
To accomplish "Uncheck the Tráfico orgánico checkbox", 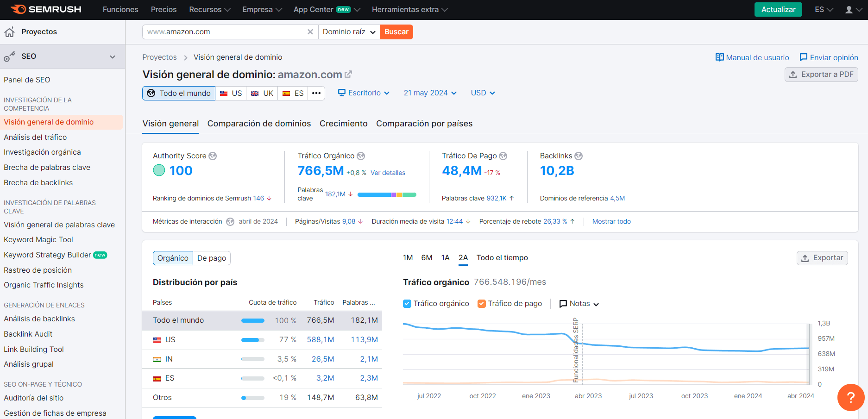I will point(407,303).
